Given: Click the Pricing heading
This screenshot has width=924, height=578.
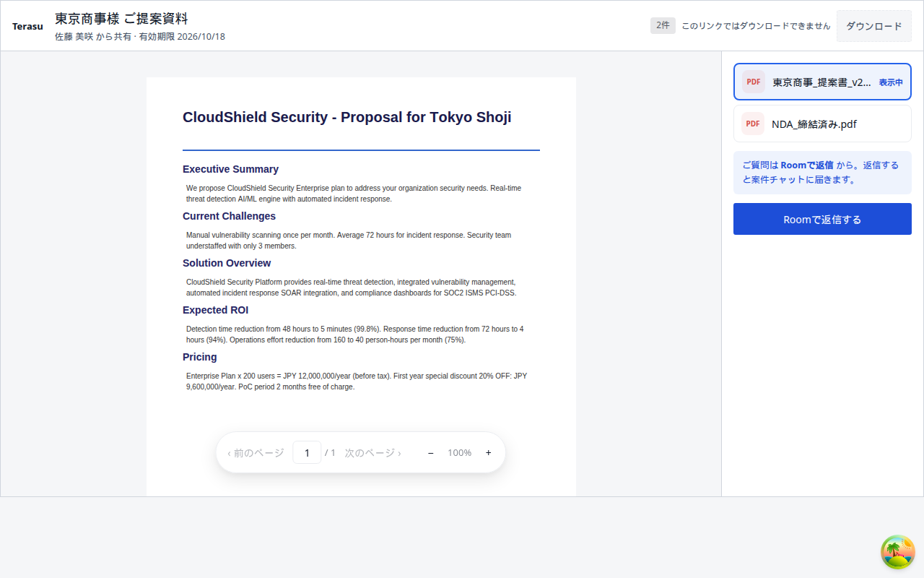Looking at the screenshot, I should coord(199,357).
